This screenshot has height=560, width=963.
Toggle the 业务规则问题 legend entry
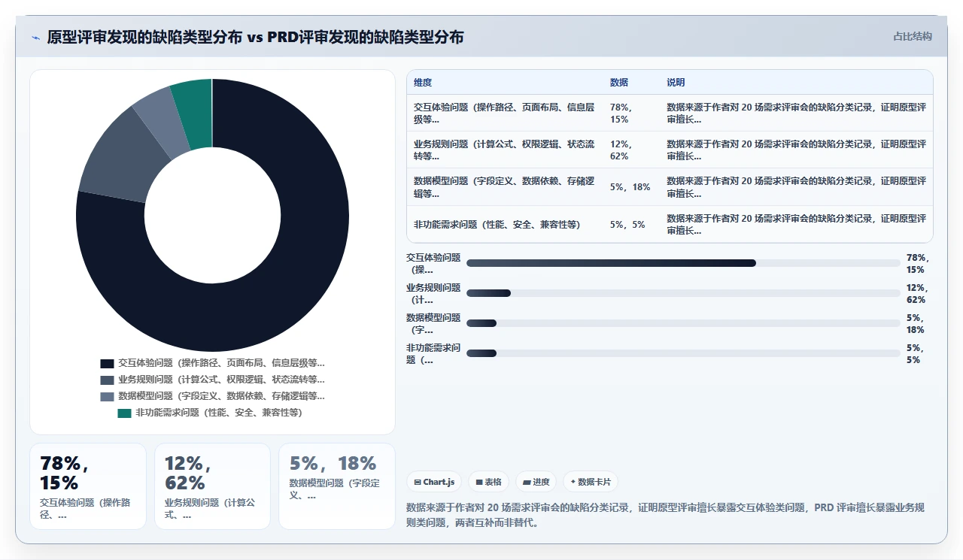(212, 380)
